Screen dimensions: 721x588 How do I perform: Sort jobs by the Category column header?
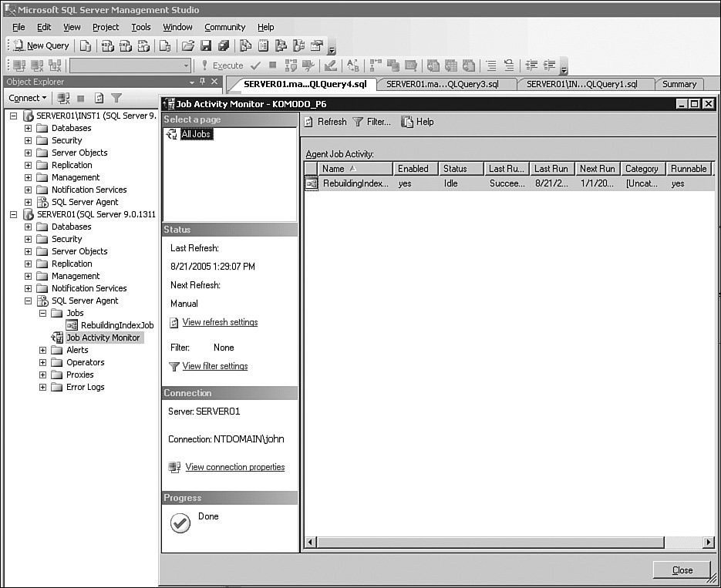(643, 169)
